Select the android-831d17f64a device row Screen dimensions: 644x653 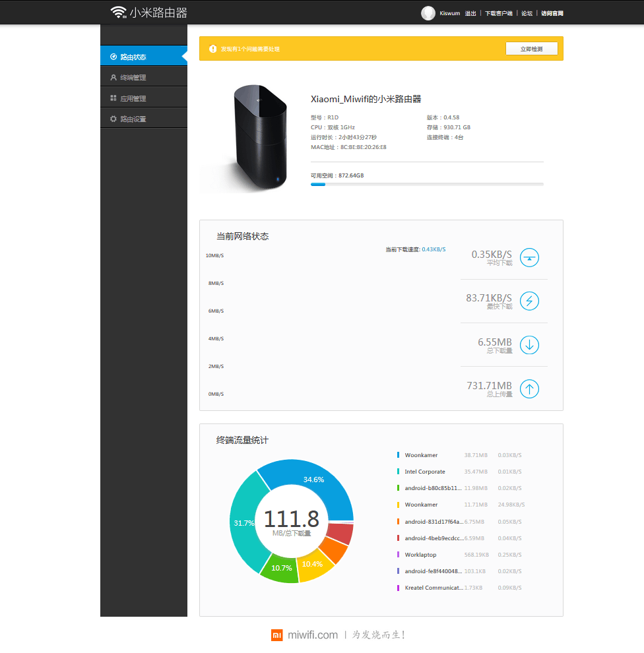[460, 521]
